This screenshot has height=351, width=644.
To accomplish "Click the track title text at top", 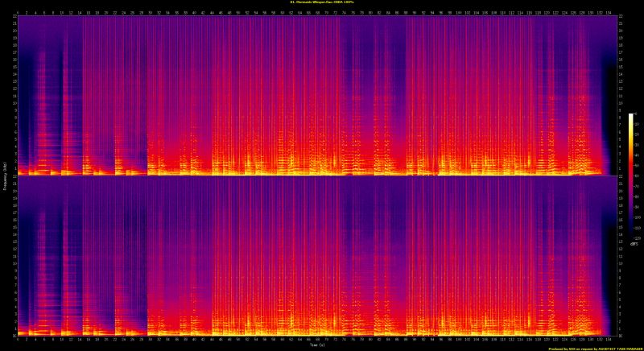I will (x=321, y=2).
